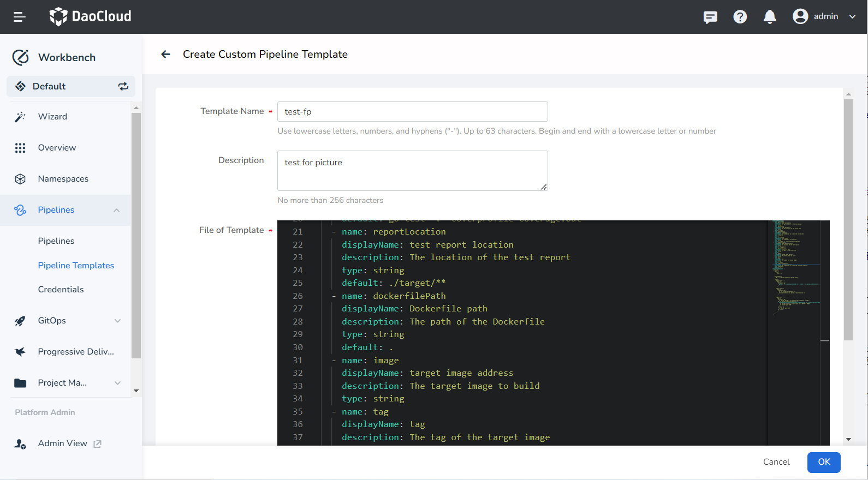868x480 pixels.
Task: Click the Namespaces cube icon
Action: [20, 179]
